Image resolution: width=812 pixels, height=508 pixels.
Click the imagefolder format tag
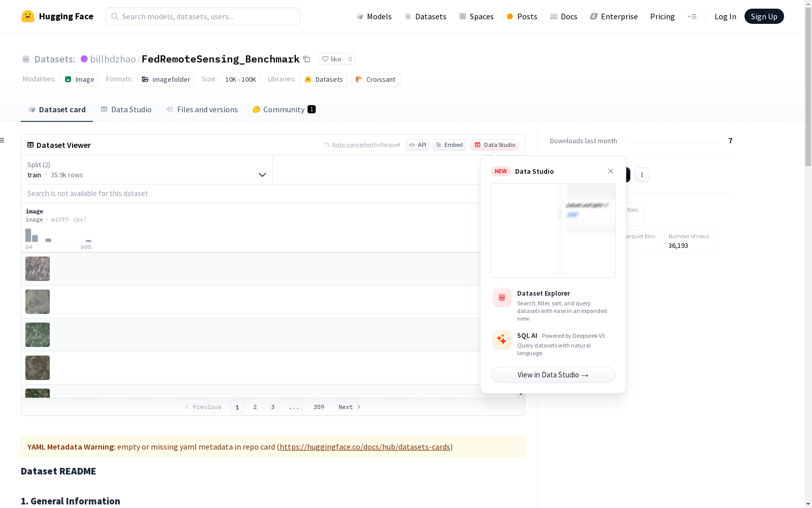coord(166,79)
